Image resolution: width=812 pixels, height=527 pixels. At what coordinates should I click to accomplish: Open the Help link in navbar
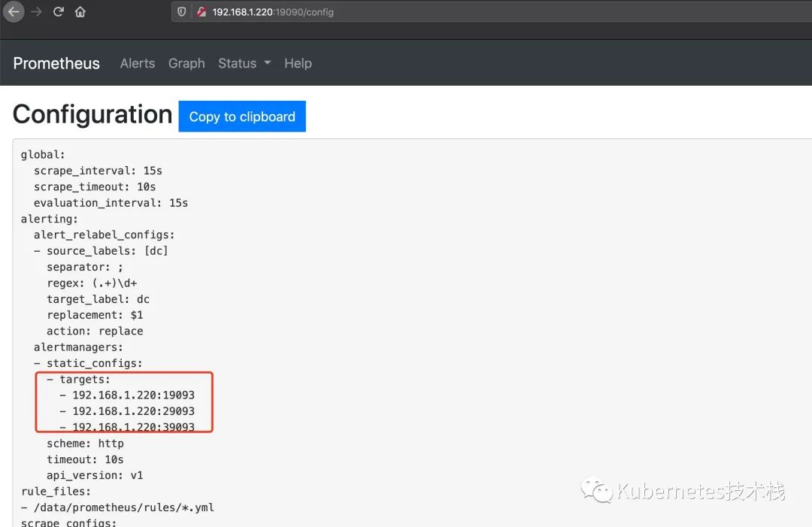point(298,63)
